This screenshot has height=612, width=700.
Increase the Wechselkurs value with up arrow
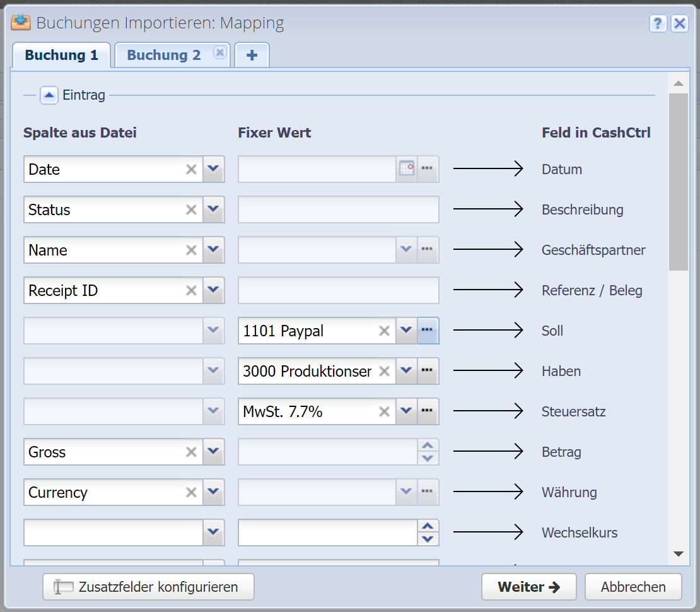coord(428,526)
